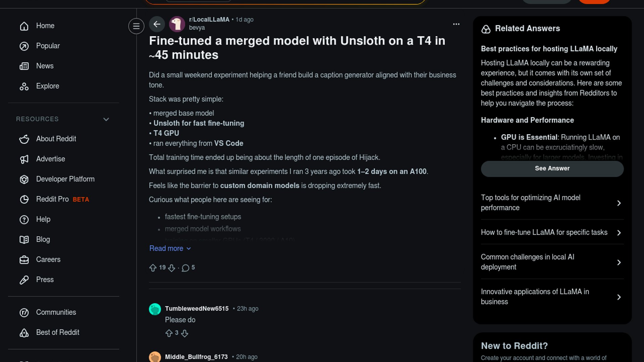Image resolution: width=644 pixels, height=362 pixels.
Task: Open the r/LocalLLaMA subreddit link
Action: pyautogui.click(x=209, y=19)
